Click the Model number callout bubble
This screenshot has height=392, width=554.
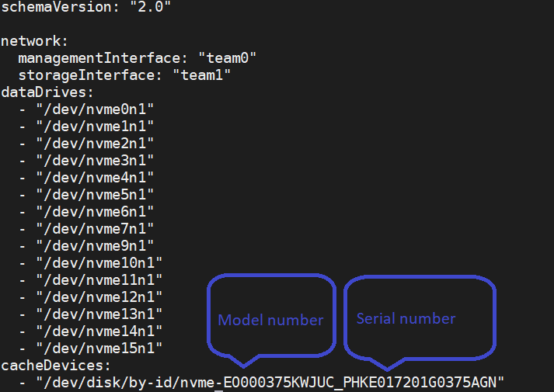coord(270,319)
